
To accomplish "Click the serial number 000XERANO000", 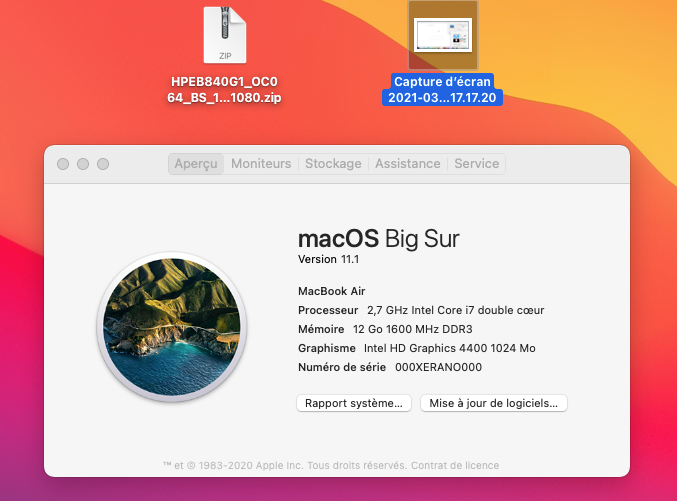I will (x=438, y=367).
